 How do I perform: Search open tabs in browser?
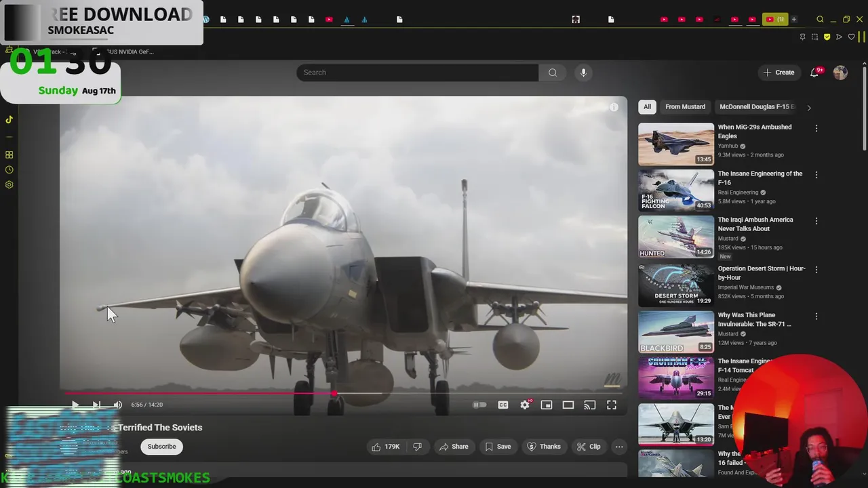[820, 19]
